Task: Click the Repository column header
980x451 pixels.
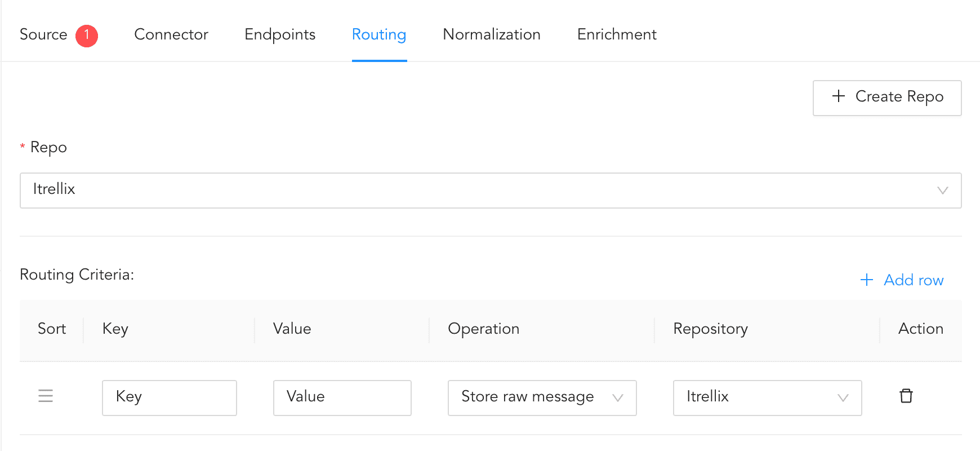Action: (710, 329)
